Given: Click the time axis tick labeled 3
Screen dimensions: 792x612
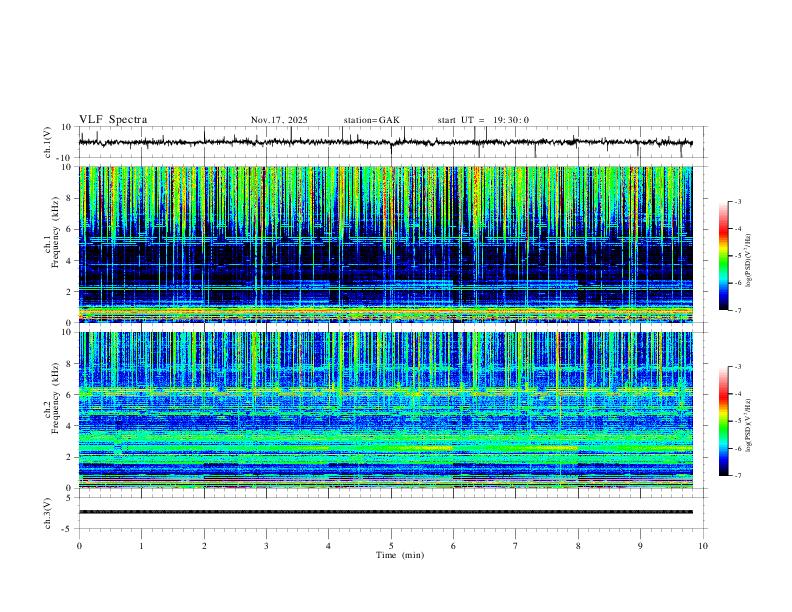Looking at the screenshot, I should pyautogui.click(x=266, y=546).
